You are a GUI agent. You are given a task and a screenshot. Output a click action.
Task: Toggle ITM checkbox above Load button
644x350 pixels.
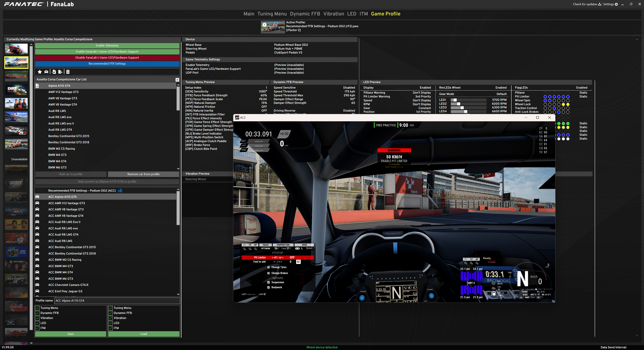click(110, 328)
